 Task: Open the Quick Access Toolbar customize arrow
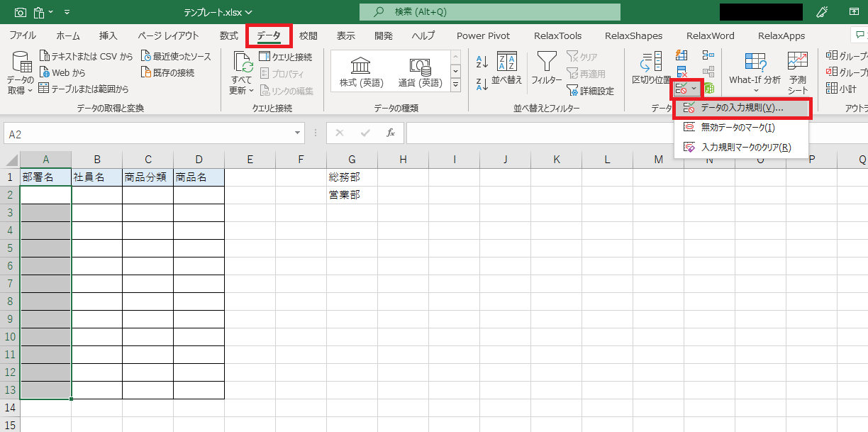pyautogui.click(x=67, y=12)
